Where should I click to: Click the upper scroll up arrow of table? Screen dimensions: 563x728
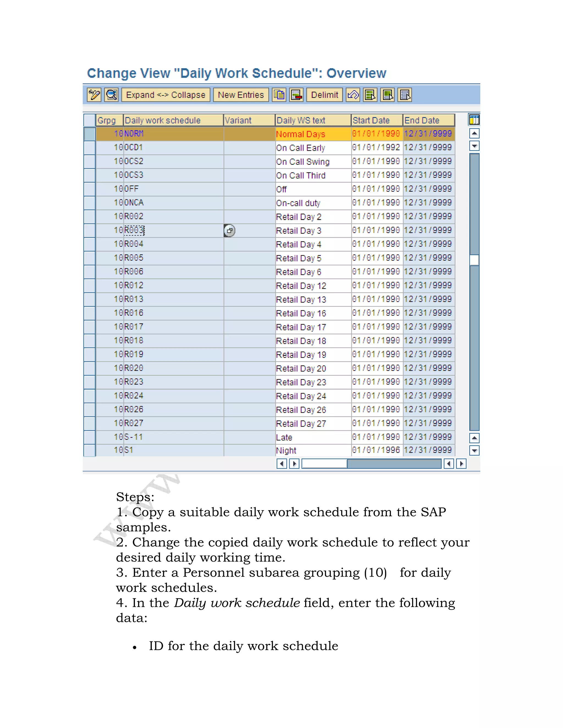coord(474,134)
